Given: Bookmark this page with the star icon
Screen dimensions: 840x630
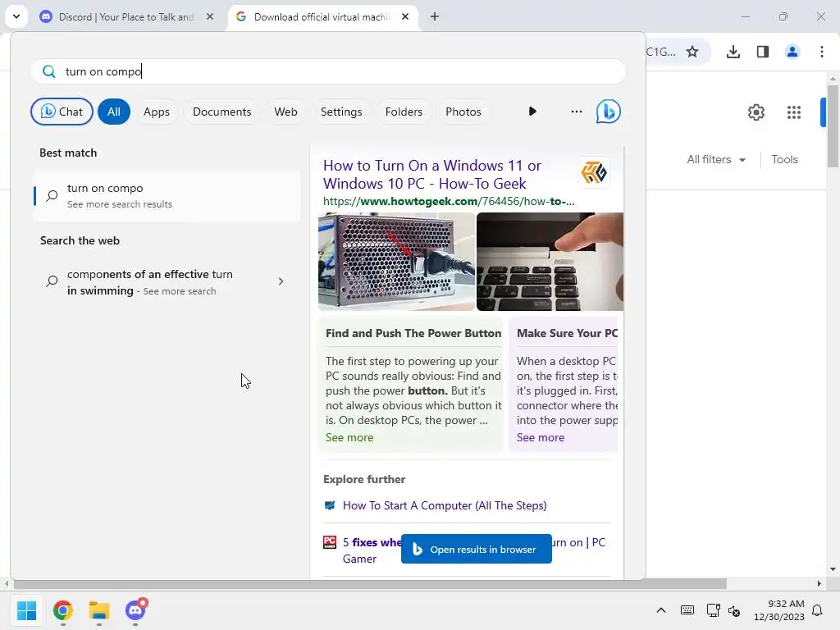Looking at the screenshot, I should tap(692, 52).
